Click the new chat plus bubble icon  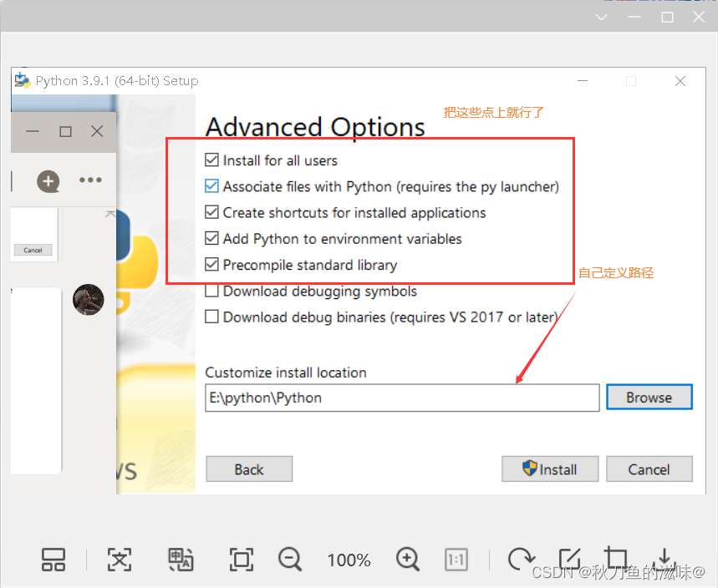(x=48, y=181)
